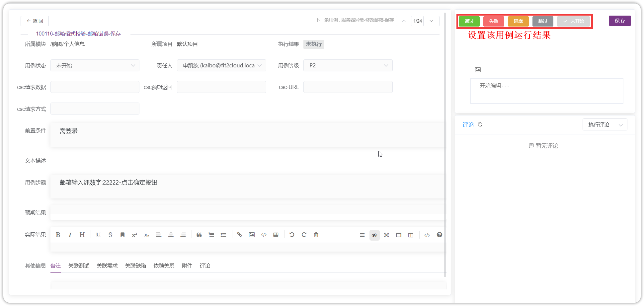
Task: Go to the next case with down chevron
Action: pos(431,21)
